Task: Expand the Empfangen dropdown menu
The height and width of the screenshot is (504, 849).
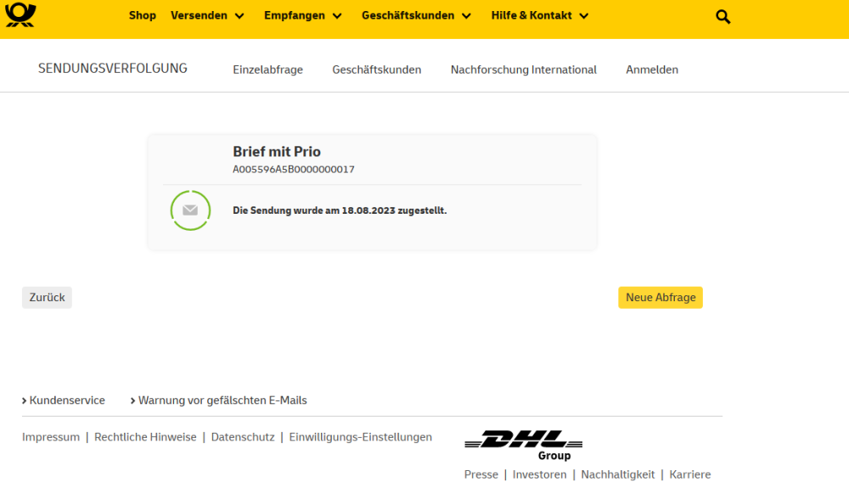Action: click(x=302, y=15)
